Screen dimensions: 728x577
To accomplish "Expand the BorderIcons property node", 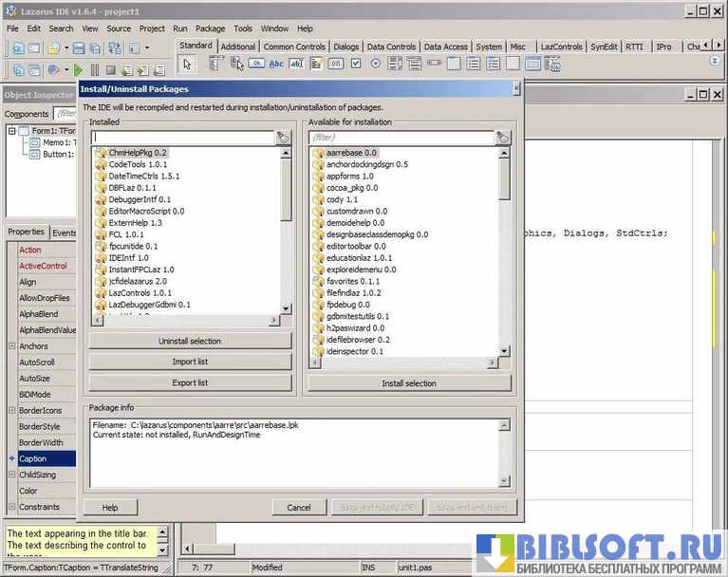I will pos(11,411).
